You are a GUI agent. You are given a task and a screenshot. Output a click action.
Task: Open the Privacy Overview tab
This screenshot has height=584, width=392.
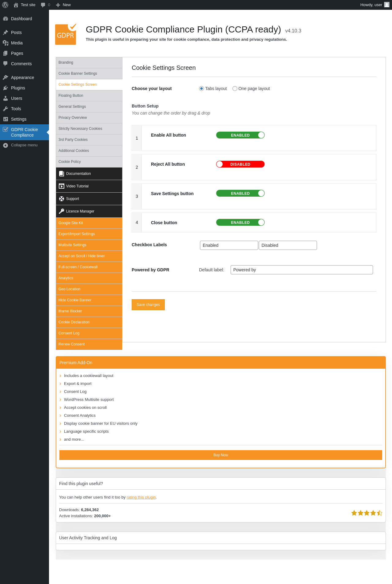pos(89,118)
